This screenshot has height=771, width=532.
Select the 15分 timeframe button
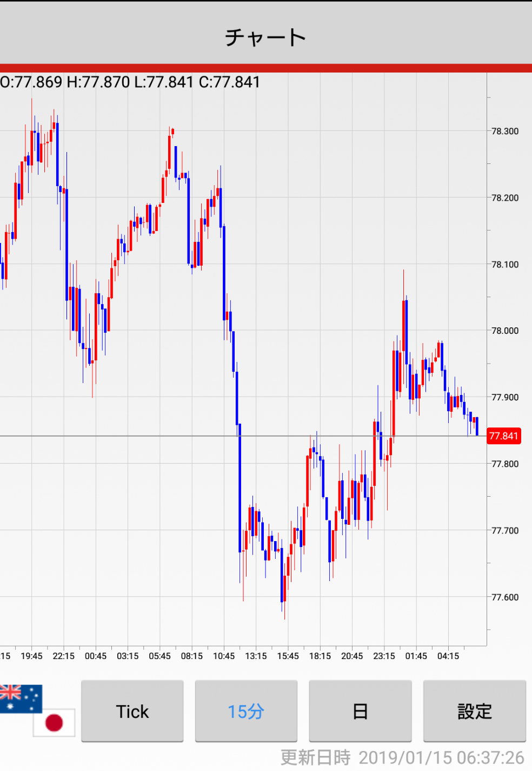point(246,711)
